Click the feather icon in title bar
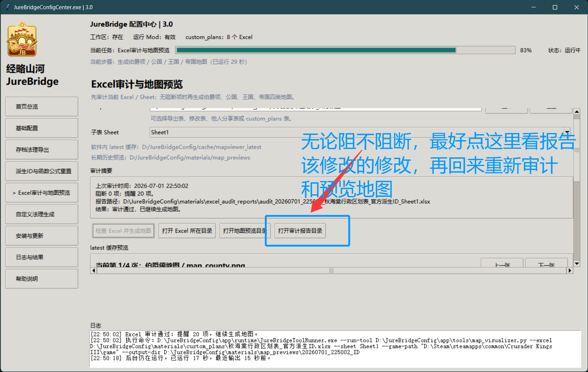588x372 pixels. click(8, 7)
